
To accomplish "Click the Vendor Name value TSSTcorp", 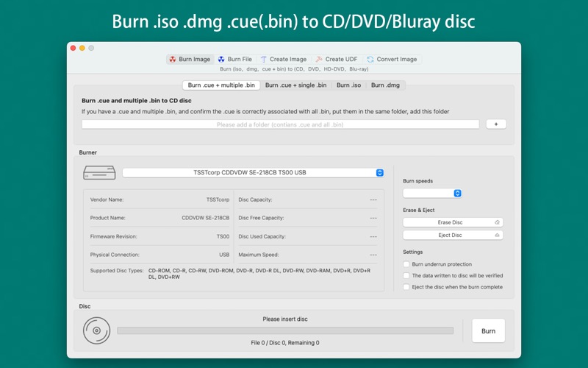I will 218,199.
